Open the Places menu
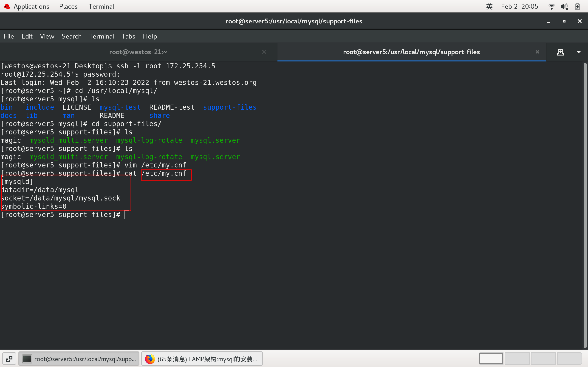The width and height of the screenshot is (588, 367). coord(68,7)
